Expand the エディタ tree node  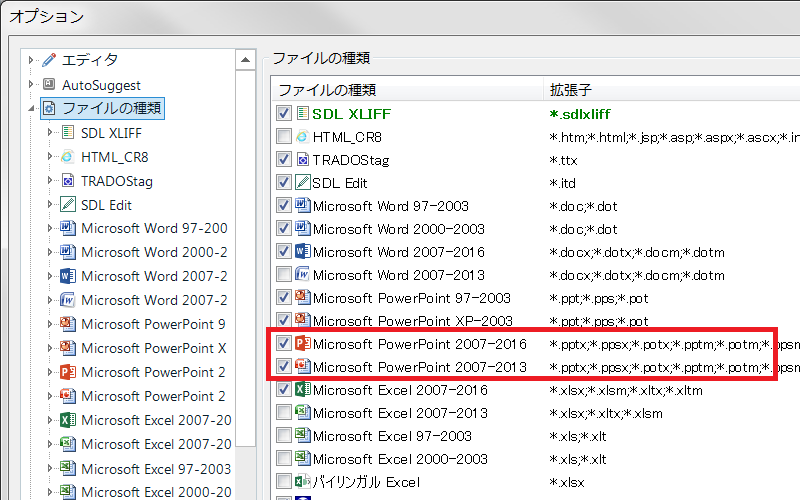[31, 60]
